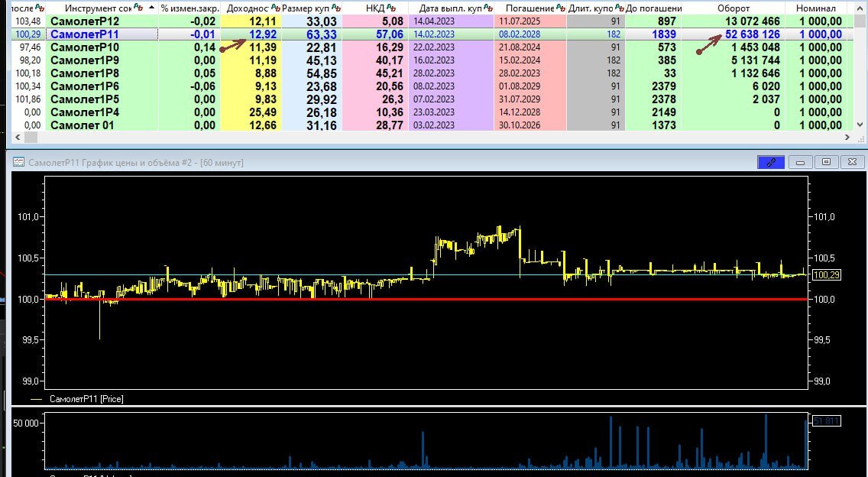The image size is (868, 477).
Task: Click coupon date 23.03.2023 for Самолет1Р4
Action: [433, 112]
